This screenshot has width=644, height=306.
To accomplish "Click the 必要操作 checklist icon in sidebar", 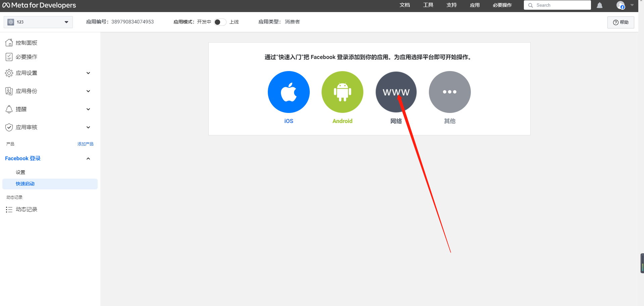I will click(x=9, y=57).
